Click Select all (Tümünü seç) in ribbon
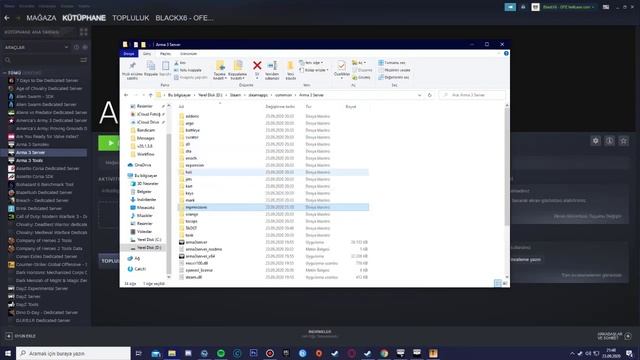640x360 pixels. click(392, 63)
